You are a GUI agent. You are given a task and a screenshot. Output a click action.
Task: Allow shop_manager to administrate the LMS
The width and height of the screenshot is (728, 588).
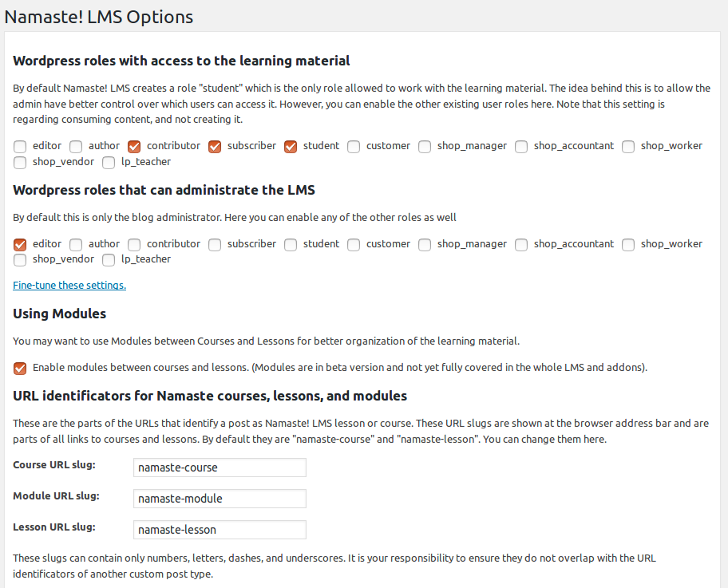click(425, 245)
